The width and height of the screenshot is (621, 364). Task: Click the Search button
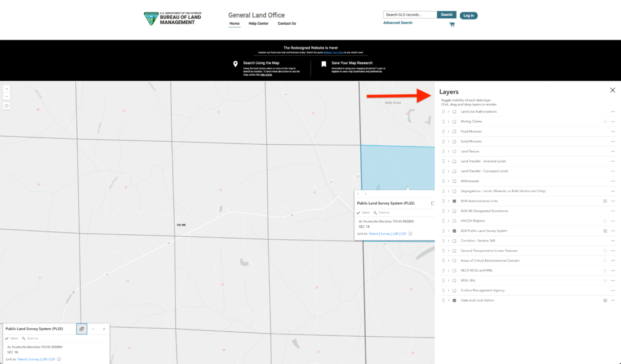(447, 15)
